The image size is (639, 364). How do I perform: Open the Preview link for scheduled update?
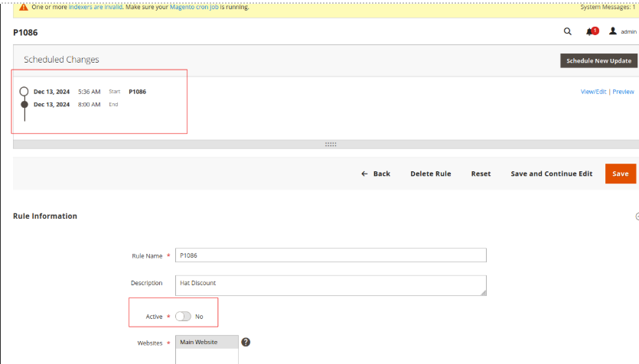point(623,92)
